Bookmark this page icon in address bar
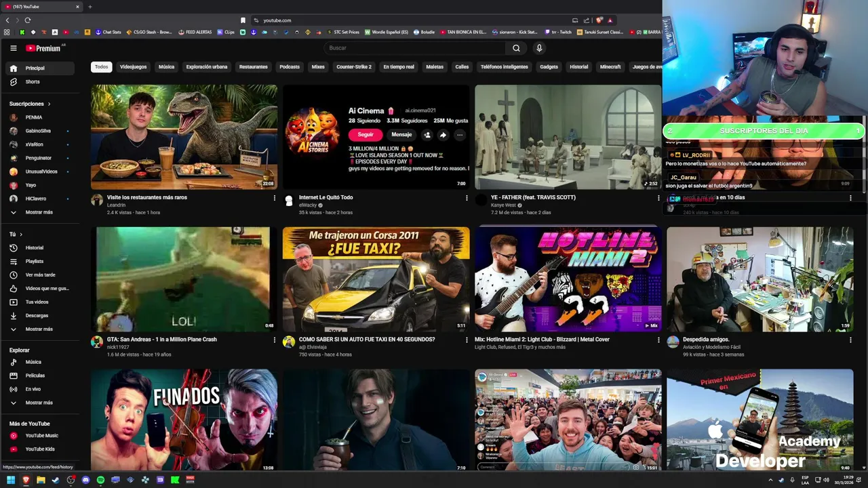Image resolution: width=868 pixels, height=488 pixels. pyautogui.click(x=243, y=20)
